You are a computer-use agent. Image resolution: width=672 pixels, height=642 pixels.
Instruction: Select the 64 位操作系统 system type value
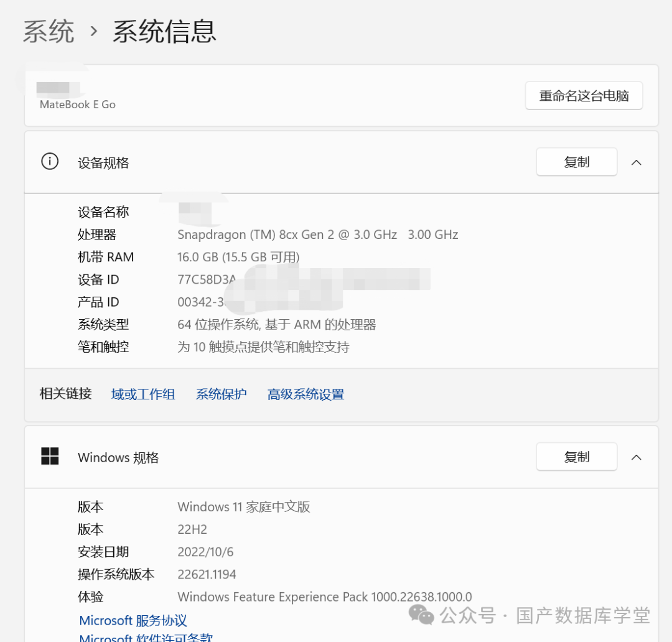[x=276, y=325]
